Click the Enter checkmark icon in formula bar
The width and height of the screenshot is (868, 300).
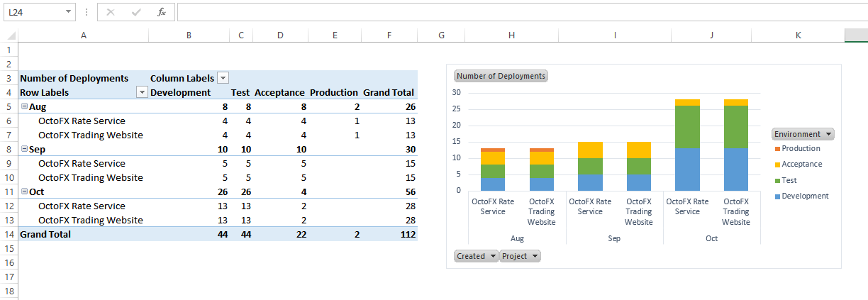click(136, 12)
